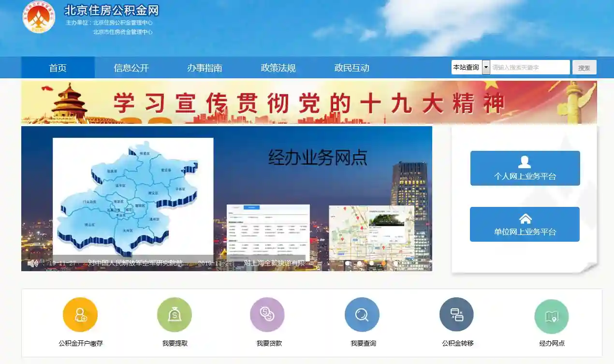Click the 搜索 search button

[584, 67]
